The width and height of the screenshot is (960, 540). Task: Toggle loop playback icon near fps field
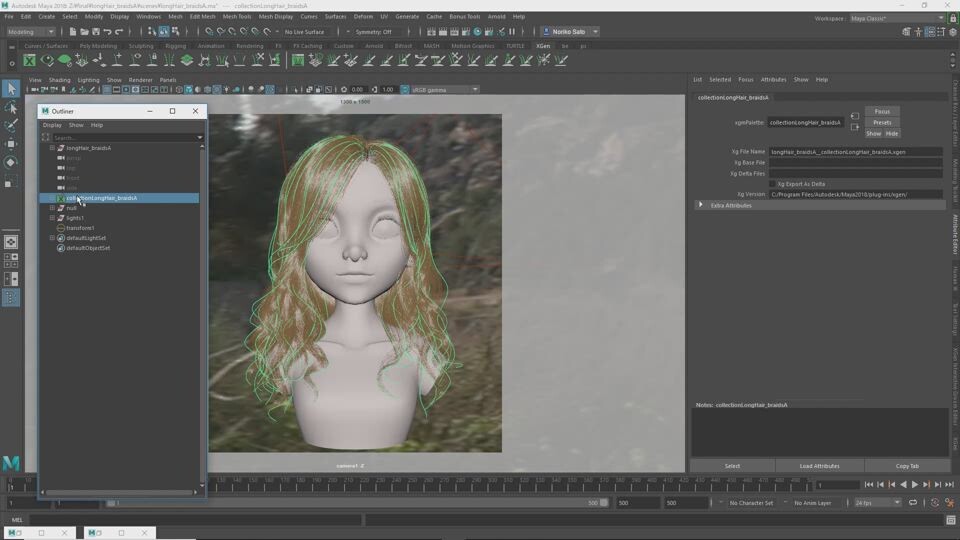click(x=913, y=503)
